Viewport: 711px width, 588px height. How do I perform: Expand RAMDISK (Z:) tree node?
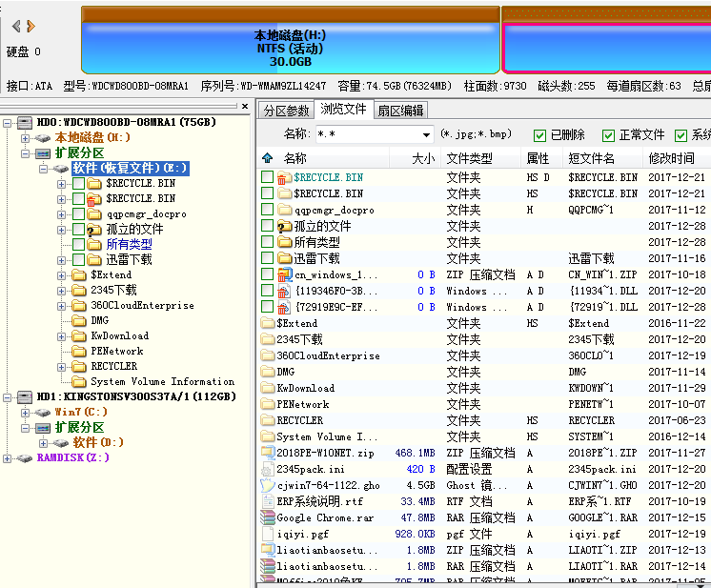pos(7,458)
